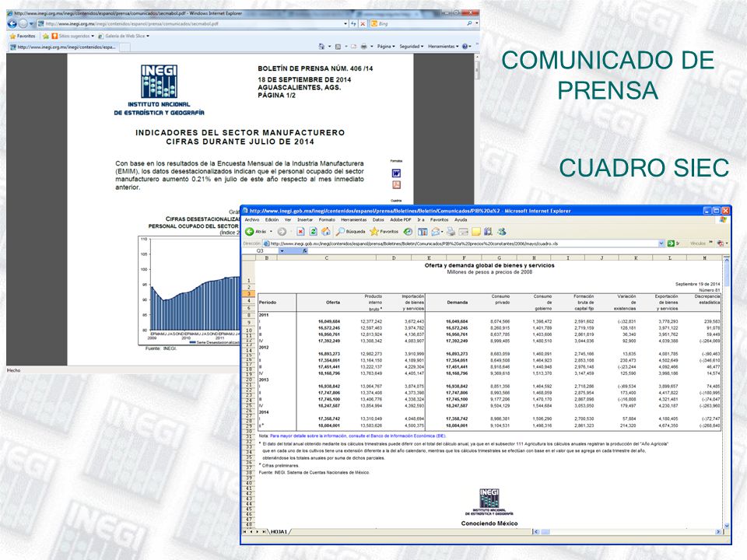Click the Vínculos links label
Screen dimensions: 747x560
[x=698, y=243]
